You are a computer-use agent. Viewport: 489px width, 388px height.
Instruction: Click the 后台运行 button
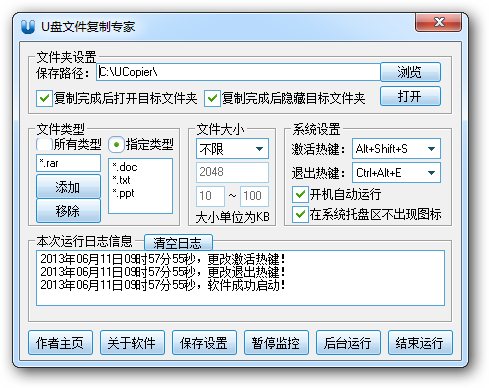pos(348,343)
